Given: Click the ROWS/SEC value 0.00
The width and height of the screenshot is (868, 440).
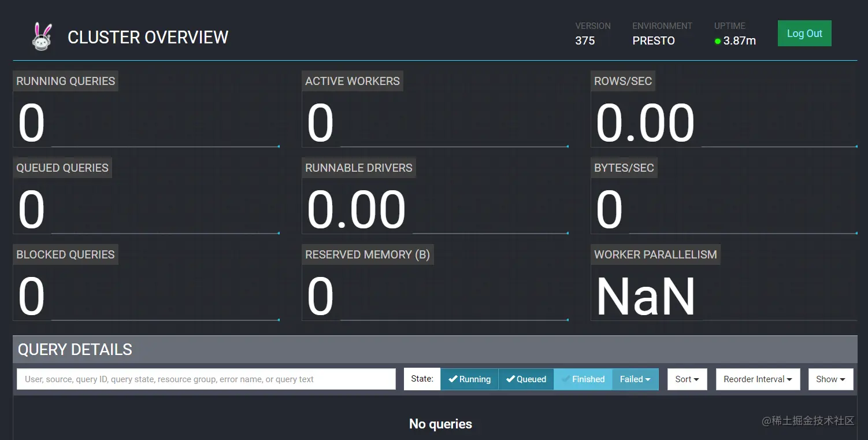Looking at the screenshot, I should (645, 123).
